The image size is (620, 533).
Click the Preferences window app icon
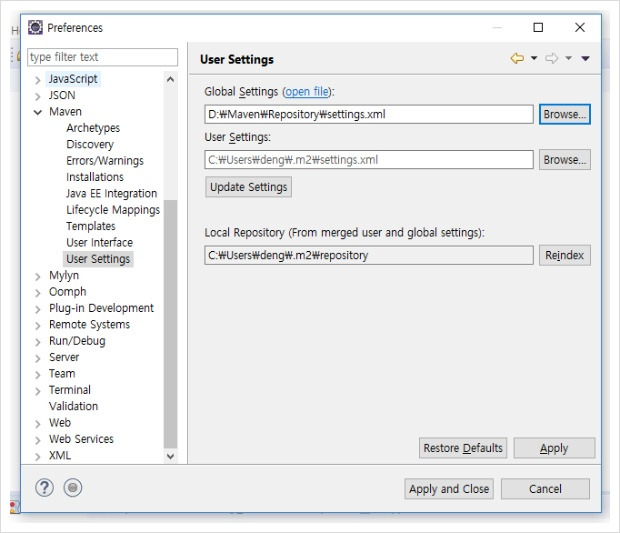[35, 27]
